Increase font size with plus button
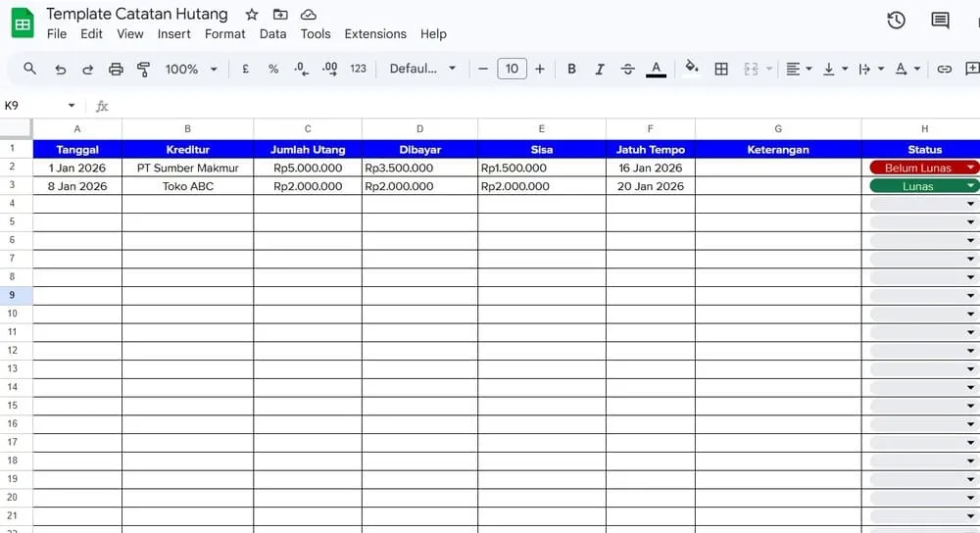 click(540, 69)
